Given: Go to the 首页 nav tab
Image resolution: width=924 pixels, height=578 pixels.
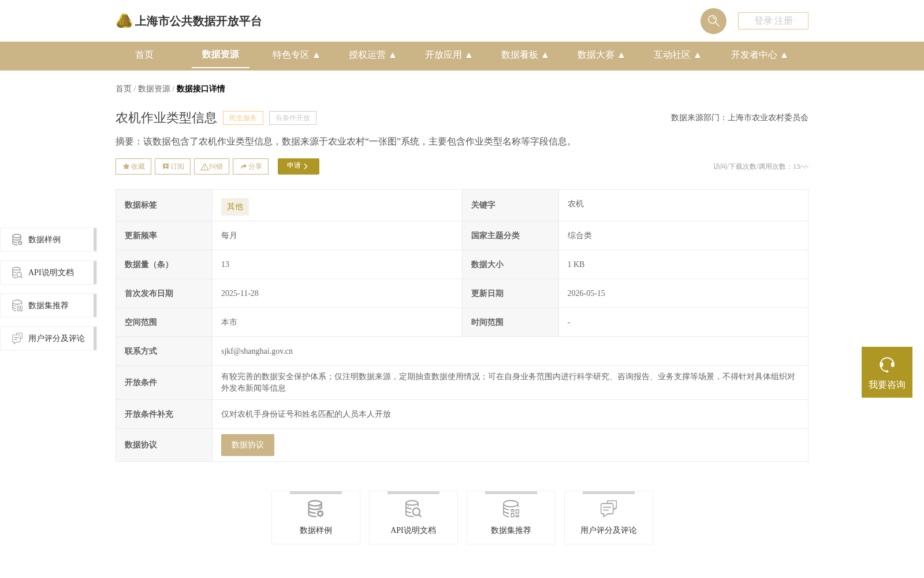Looking at the screenshot, I should pyautogui.click(x=144, y=55).
